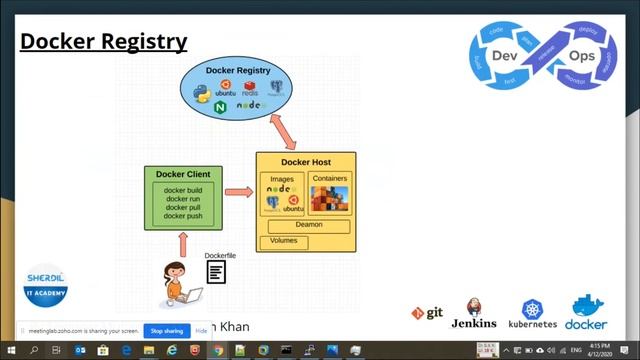Click the docker whale logo
Viewport: 640px width, 360px height.
586,312
